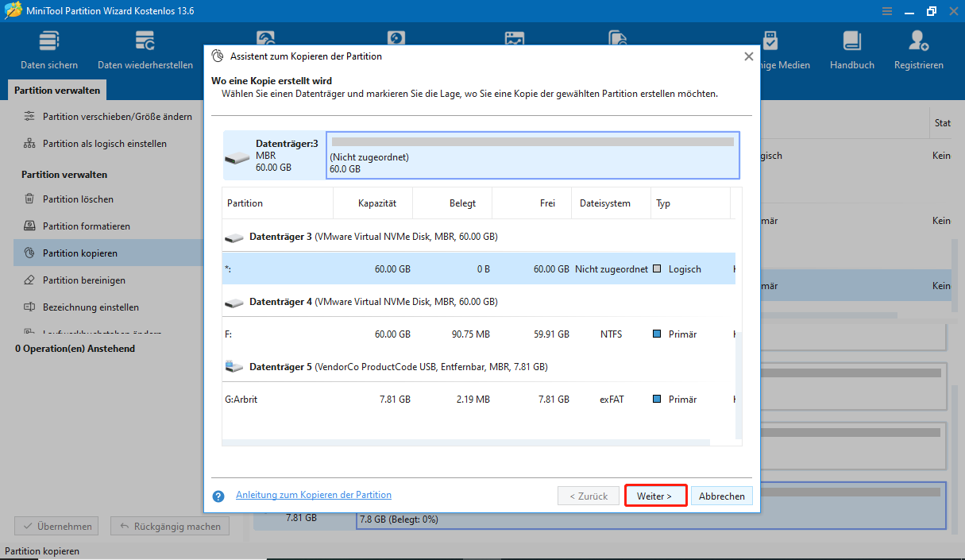Select the Datenträger 5 VendorCo USB row
Viewport: 965px width, 560px height.
point(479,367)
